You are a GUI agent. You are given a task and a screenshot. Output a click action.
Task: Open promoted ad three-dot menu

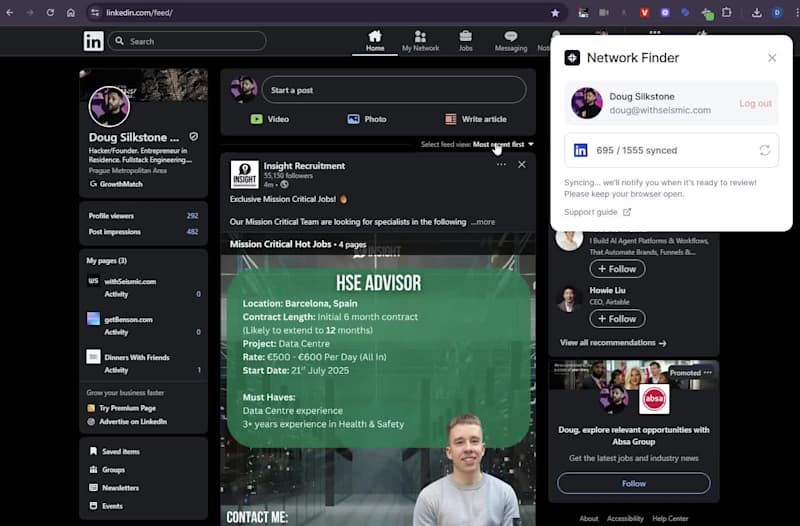[x=708, y=372]
